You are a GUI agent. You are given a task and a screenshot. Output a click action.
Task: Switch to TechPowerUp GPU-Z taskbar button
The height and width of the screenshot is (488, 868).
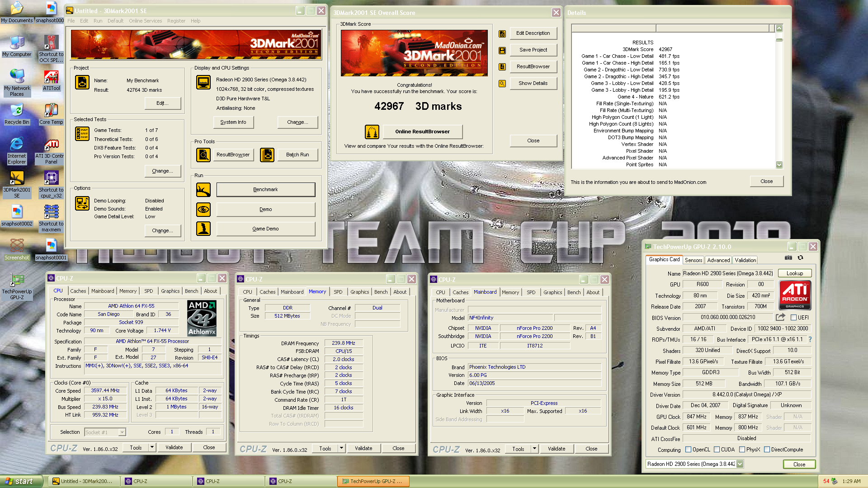pos(373,482)
